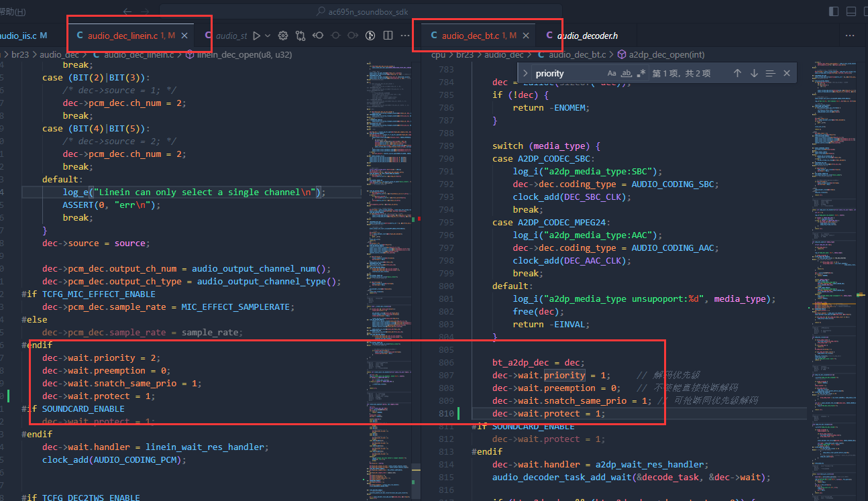This screenshot has width=868, height=501.
Task: Open the run options dropdown arrow
Action: coord(268,36)
